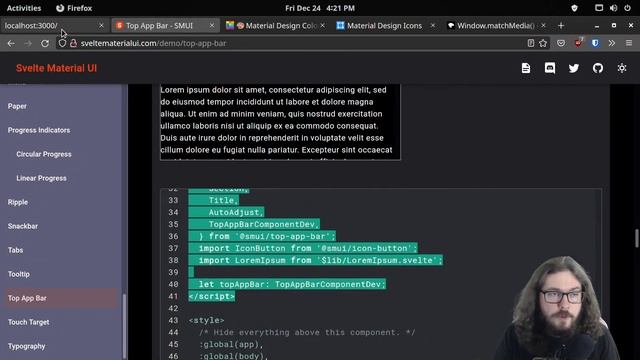The image size is (640, 360).
Task: Open Snackbar in the sidebar
Action: 22,226
